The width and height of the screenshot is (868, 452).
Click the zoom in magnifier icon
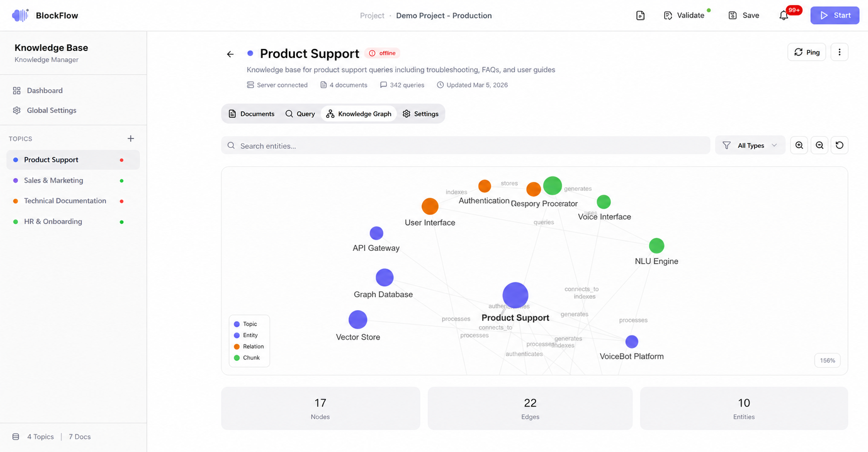[799, 145]
